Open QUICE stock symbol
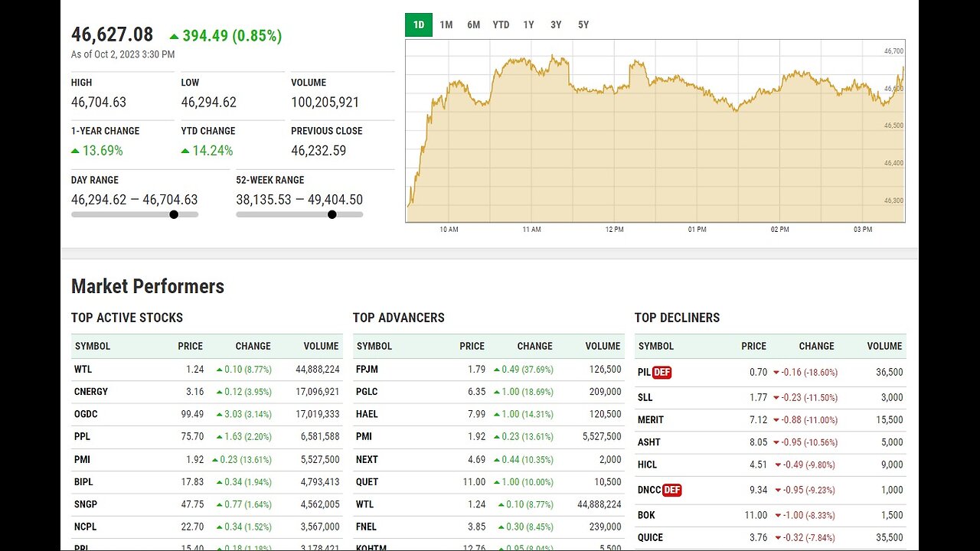The height and width of the screenshot is (551, 980). click(651, 537)
